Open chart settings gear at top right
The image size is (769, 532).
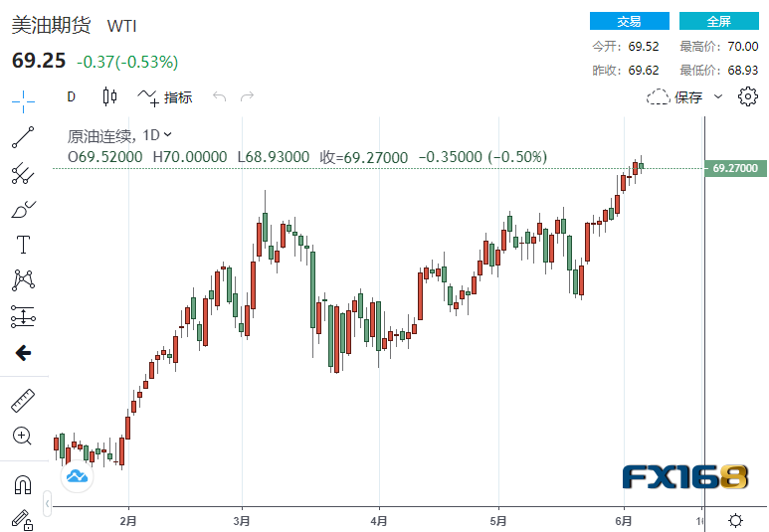point(748,96)
